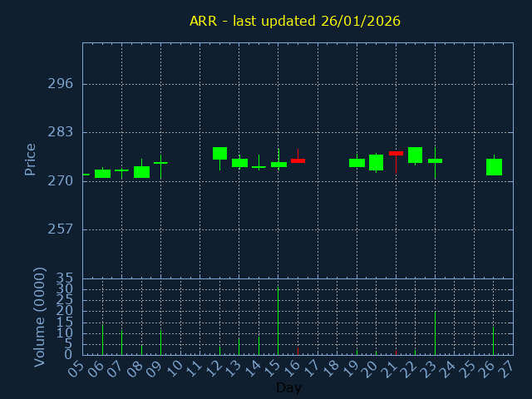Viewport: 532px width, 399px height.
Task: Click the 296 price axis label
Action: [60, 84]
